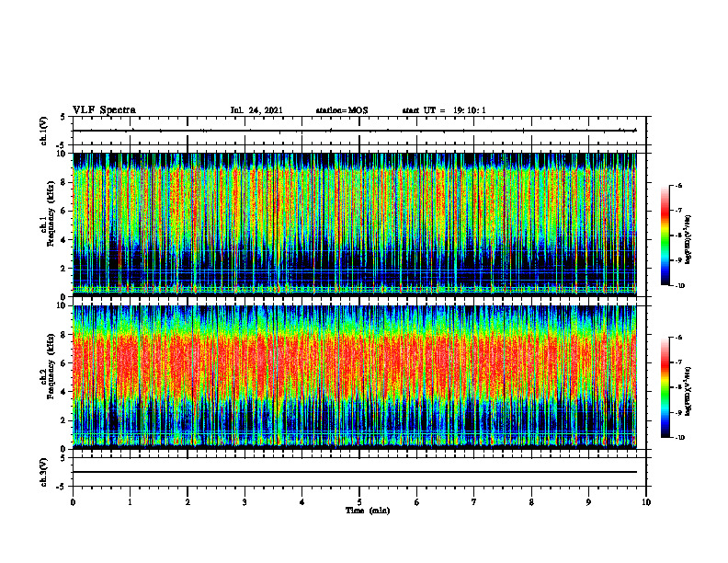The width and height of the screenshot is (728, 563).
Task: Click the "-10" label on ch.2 color bar
Action: (679, 438)
